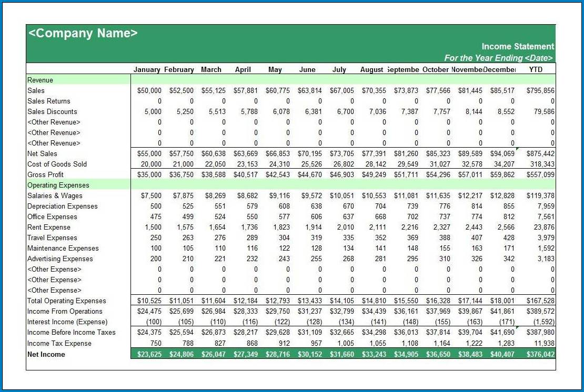Image resolution: width=584 pixels, height=392 pixels.
Task: Click the Total Operating Expenses label
Action: 67,301
